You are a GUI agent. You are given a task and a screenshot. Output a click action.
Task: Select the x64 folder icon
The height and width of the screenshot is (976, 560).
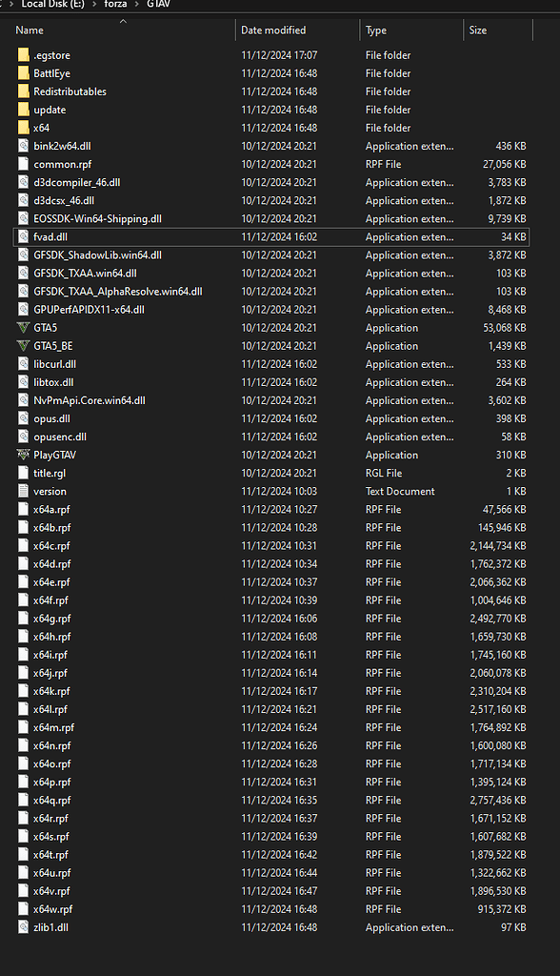(x=23, y=128)
